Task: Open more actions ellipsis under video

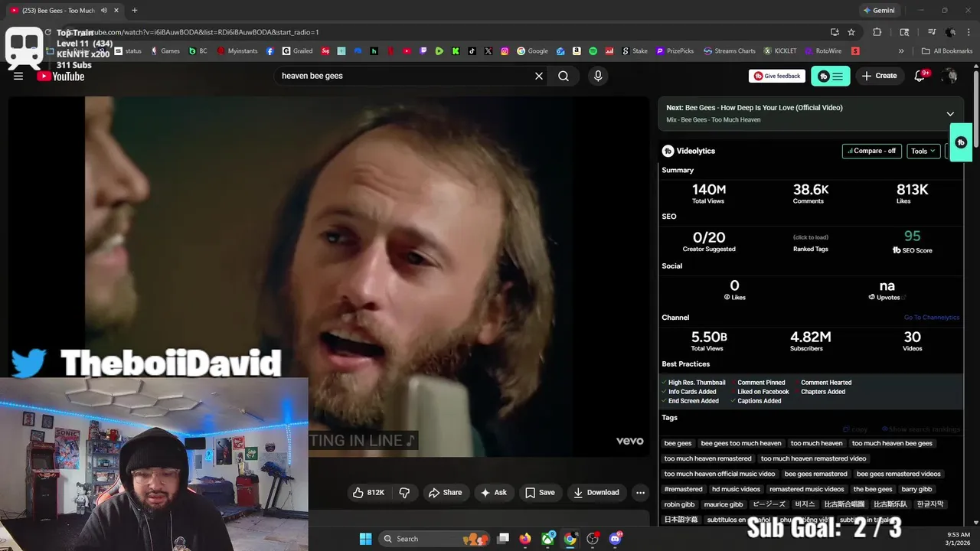Action: tap(641, 493)
